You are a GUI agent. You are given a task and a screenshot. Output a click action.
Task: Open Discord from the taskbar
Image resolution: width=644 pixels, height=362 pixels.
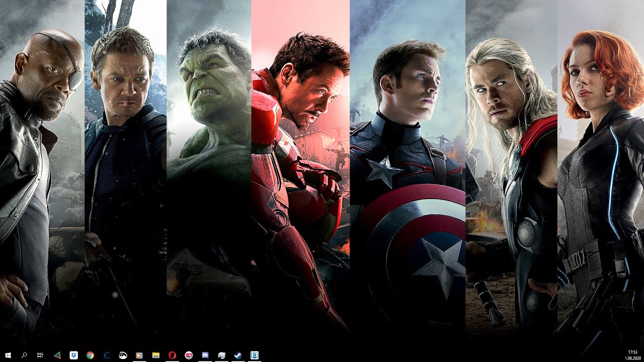coord(205,355)
